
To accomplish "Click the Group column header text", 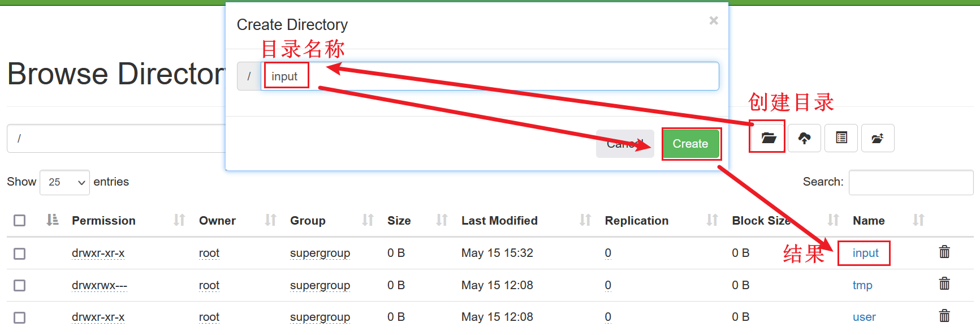I will [308, 221].
